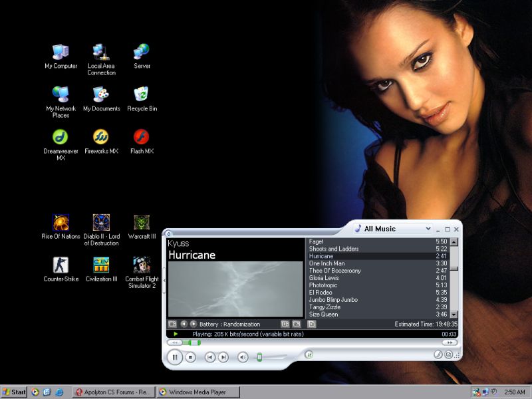Click the Flash MX desktop icon
This screenshot has height=399, width=532.
142,137
